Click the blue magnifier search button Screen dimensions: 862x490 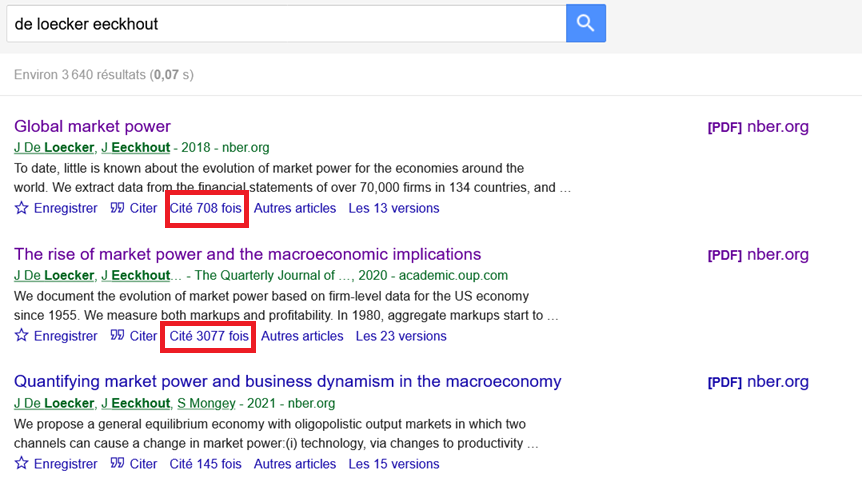pyautogui.click(x=586, y=23)
